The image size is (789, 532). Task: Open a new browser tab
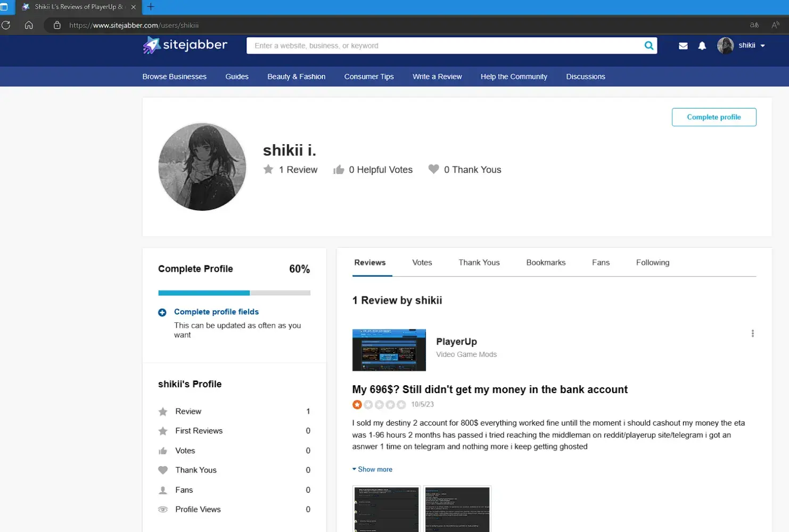(x=151, y=7)
